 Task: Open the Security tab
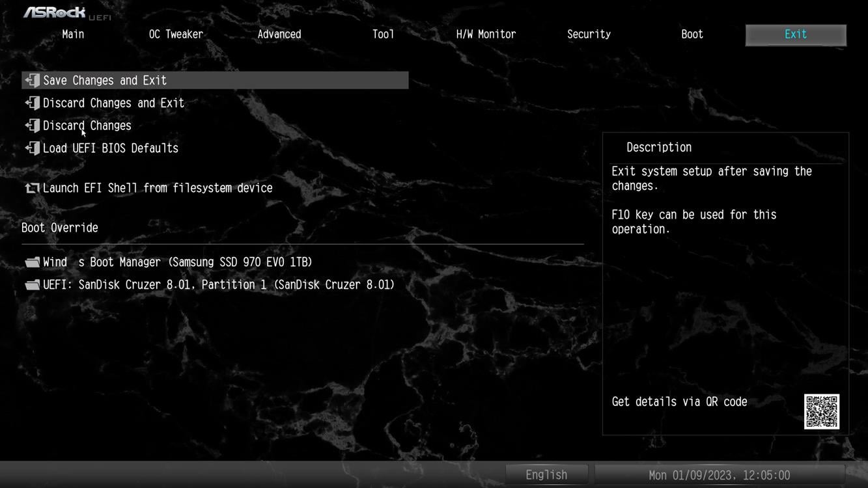589,34
